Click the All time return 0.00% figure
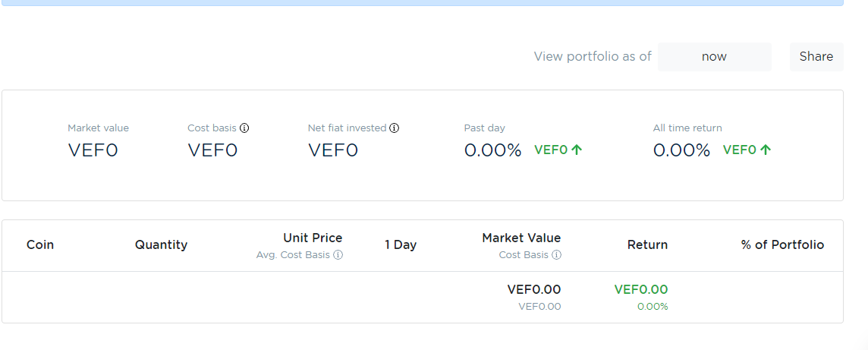 [681, 150]
